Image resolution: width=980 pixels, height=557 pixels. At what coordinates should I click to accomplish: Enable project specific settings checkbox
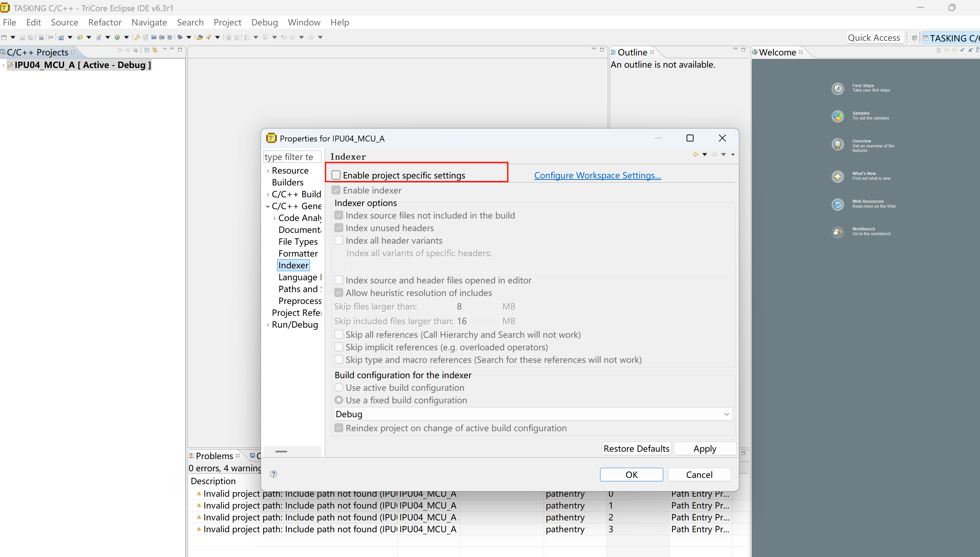(336, 175)
